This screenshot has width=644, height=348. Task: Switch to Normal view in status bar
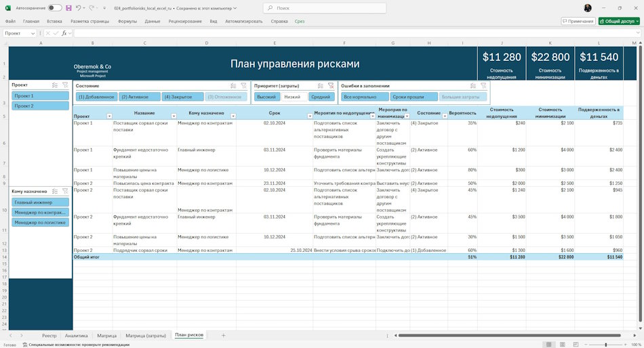[548, 345]
